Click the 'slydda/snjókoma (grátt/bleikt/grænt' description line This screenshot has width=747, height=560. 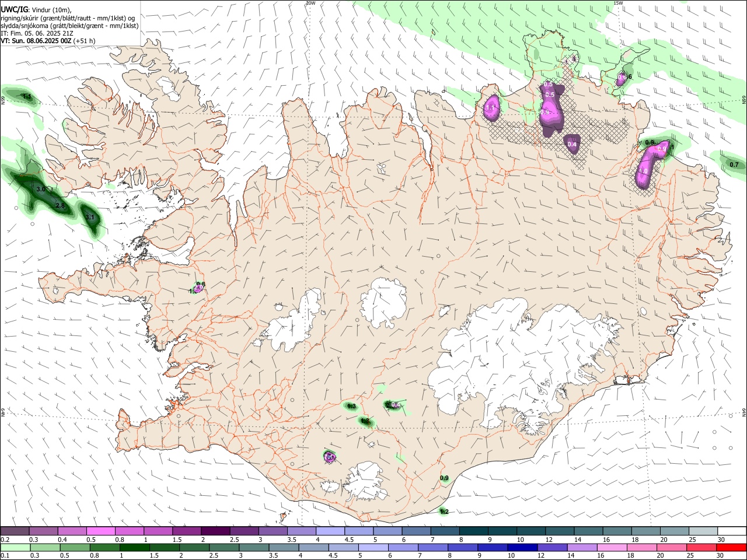click(x=69, y=26)
